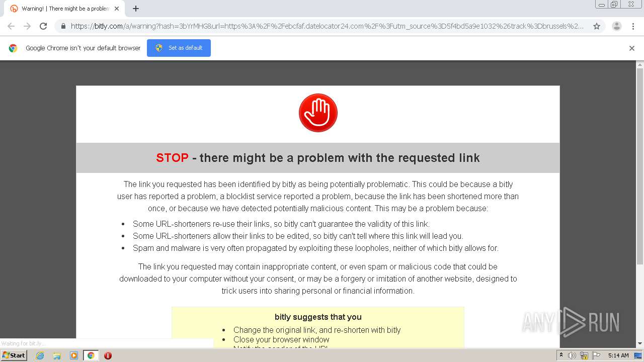Open the Chrome profile avatar
644x362 pixels.
616,26
